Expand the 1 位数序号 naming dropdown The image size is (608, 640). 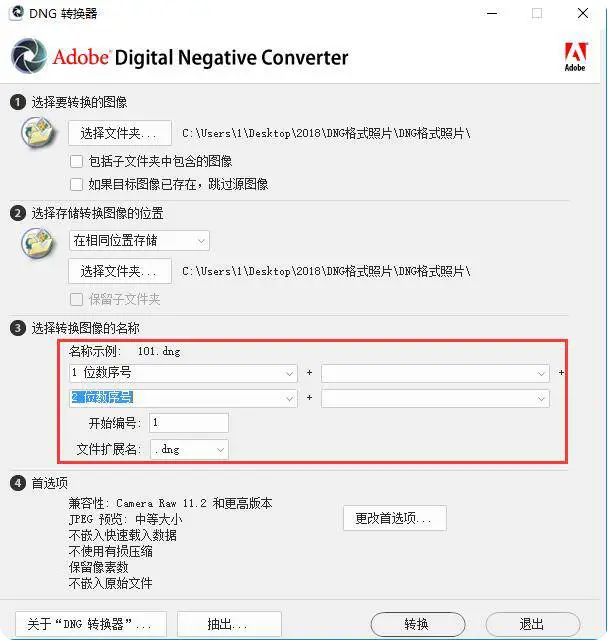(x=183, y=373)
